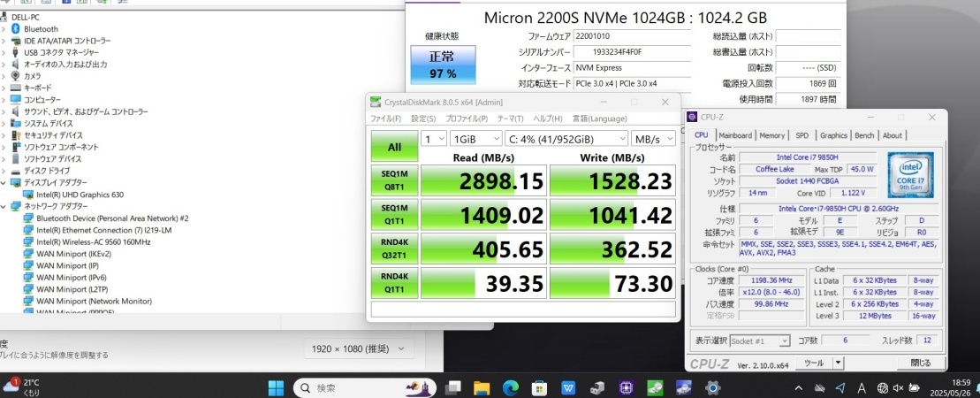Switch to the Bench tab in CPU-Z

click(x=864, y=135)
